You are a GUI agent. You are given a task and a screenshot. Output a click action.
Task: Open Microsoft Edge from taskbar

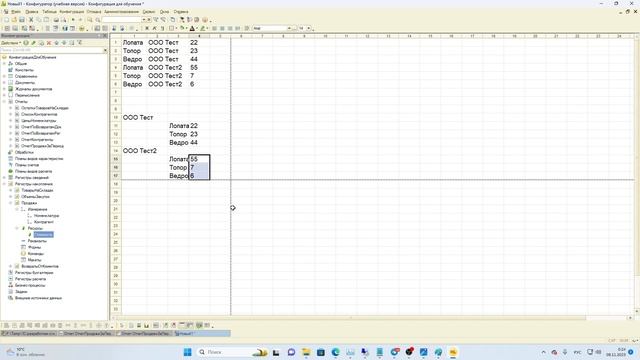pyautogui.click(x=336, y=352)
